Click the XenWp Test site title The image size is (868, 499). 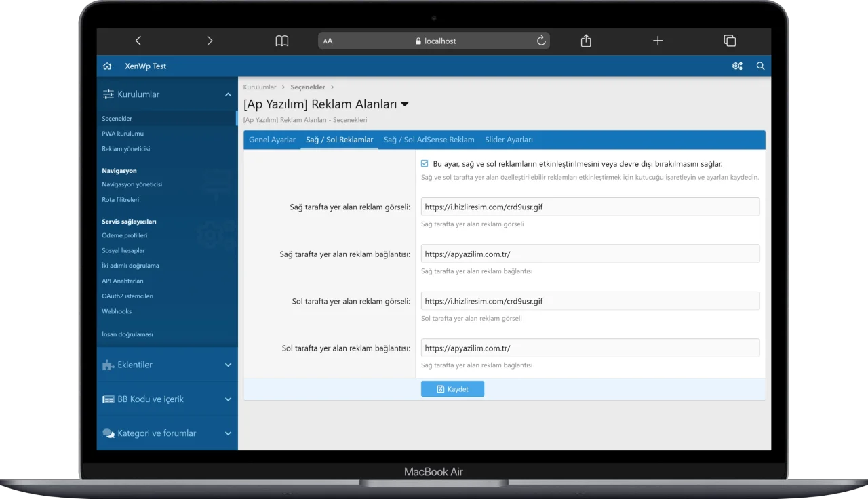pos(145,66)
